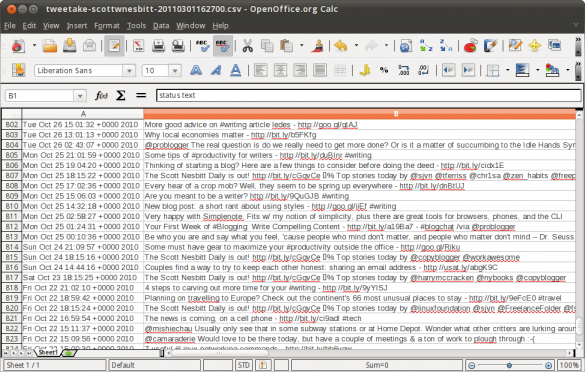Click the Justified alignment icon
Image resolution: width=585 pixels, height=372 pixels.
click(320, 71)
